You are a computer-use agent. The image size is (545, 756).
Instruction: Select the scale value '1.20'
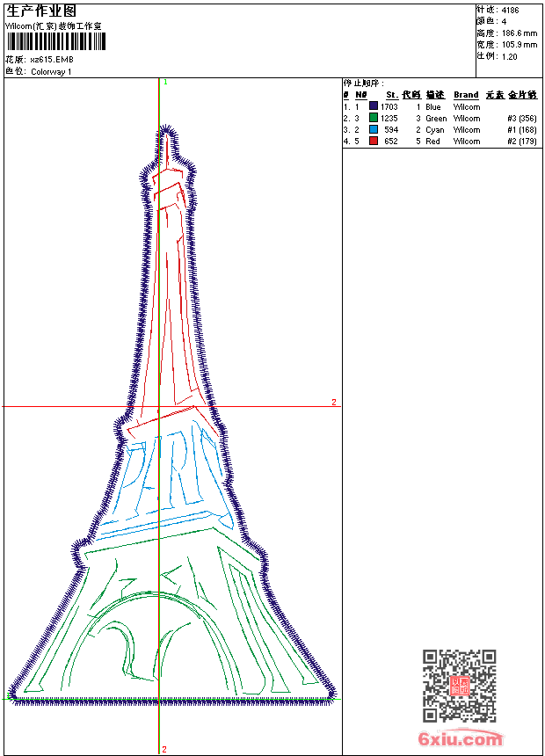(509, 56)
